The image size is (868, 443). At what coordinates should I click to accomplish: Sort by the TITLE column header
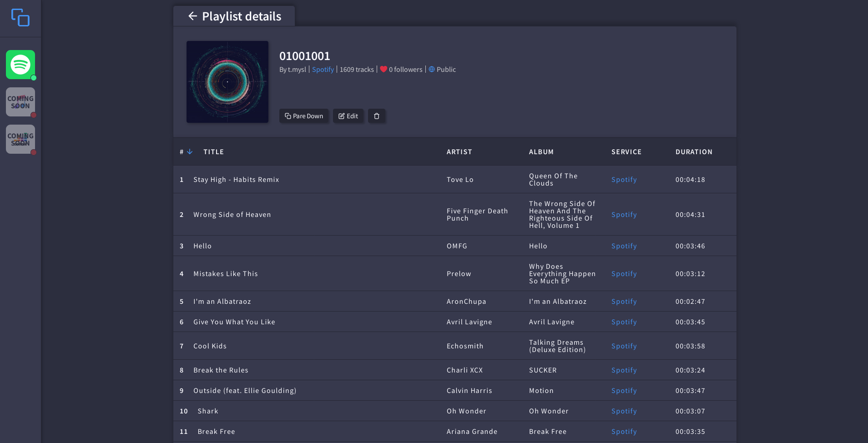213,152
